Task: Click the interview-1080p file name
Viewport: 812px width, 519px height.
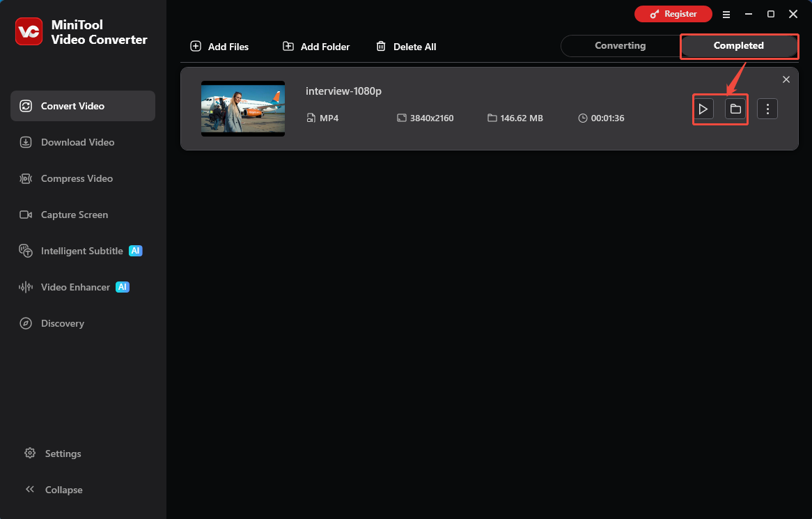Action: [x=343, y=91]
